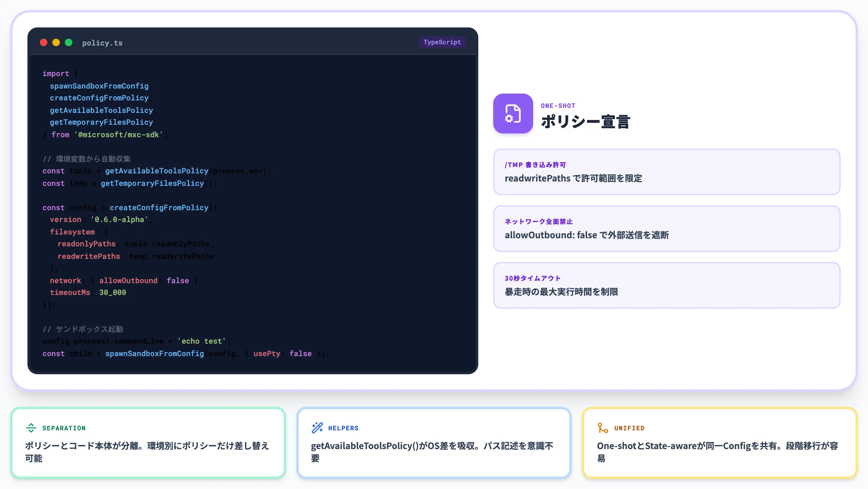Click createConfigFromPolicy in the import list
868x489 pixels.
pyautogui.click(x=99, y=98)
